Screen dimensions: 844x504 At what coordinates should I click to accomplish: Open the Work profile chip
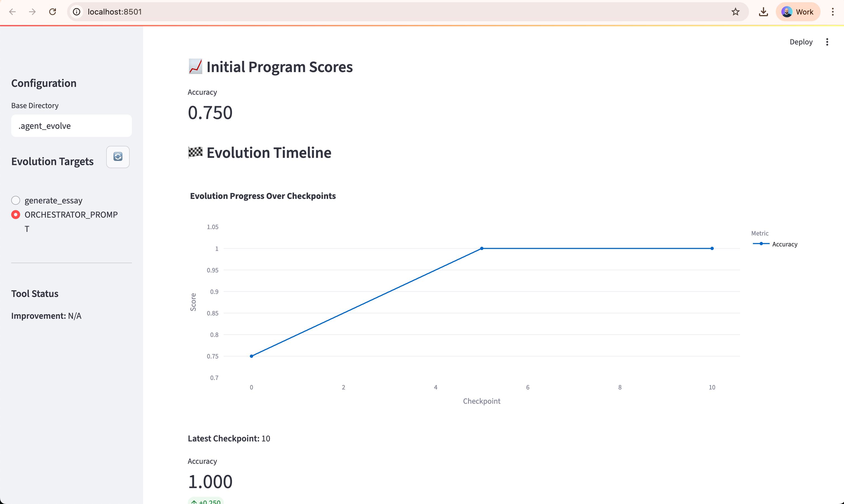click(x=798, y=12)
